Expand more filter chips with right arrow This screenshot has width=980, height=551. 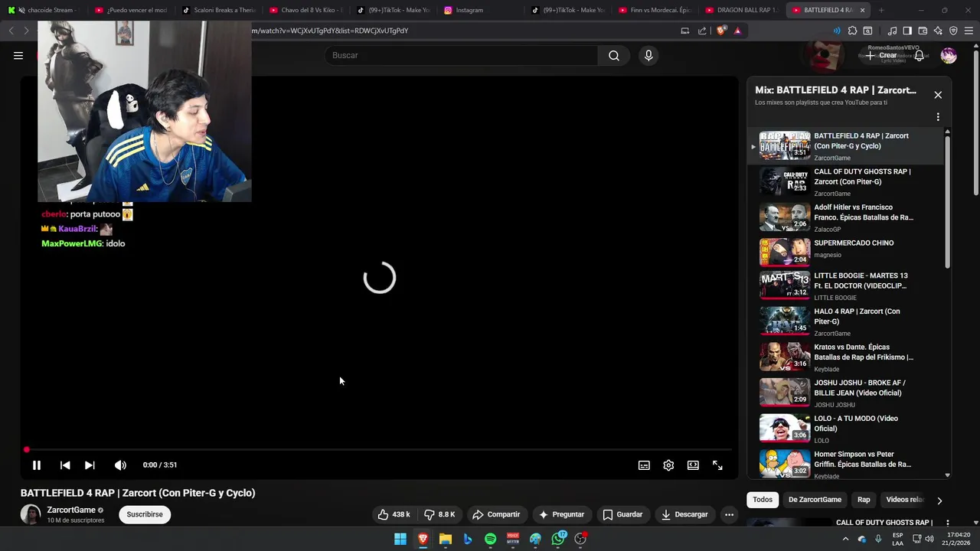939,500
